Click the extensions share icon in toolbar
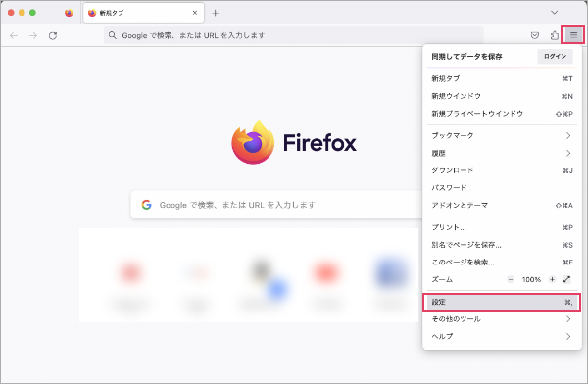 [555, 35]
